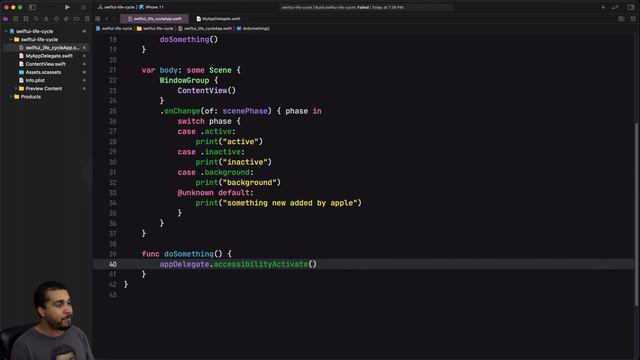Switch to the swiftui_life_cycleApp.swift tab
Image resolution: width=640 pixels, height=360 pixels.
(x=154, y=19)
